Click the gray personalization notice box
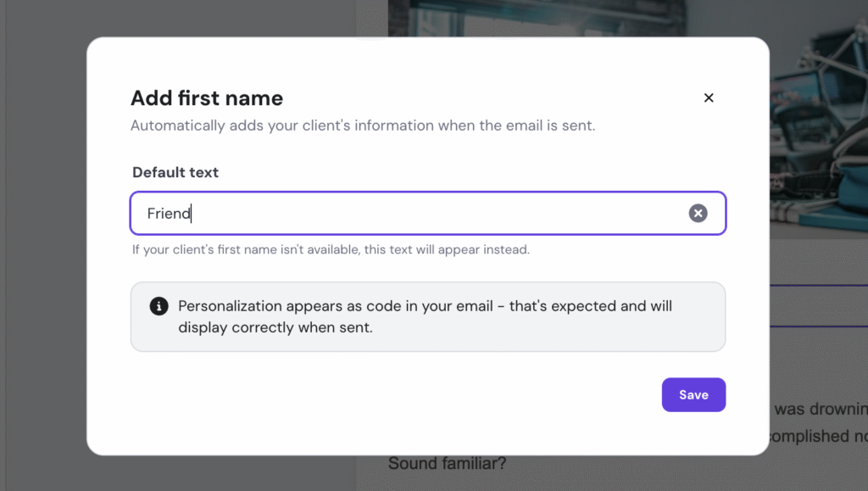This screenshot has width=868, height=491. click(x=427, y=316)
